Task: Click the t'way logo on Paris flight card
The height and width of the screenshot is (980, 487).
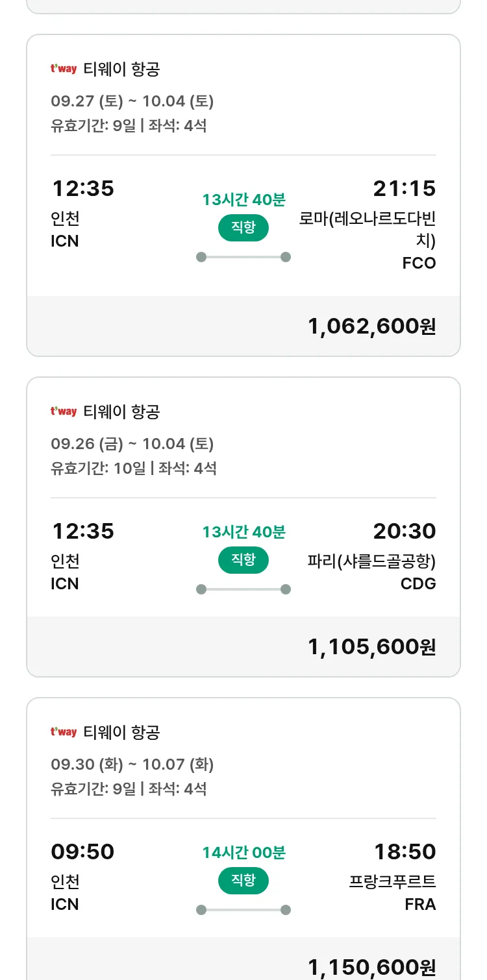Action: coord(64,411)
